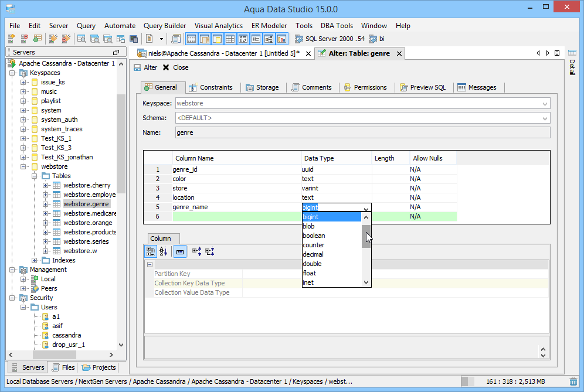584x392 pixels.
Task: Collapse the property category in the Column panel
Action: tap(150, 265)
